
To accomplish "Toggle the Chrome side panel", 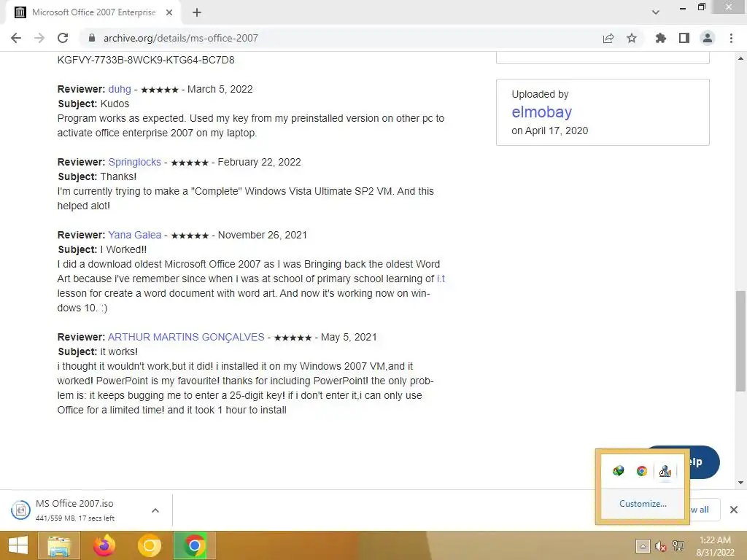I will point(684,38).
